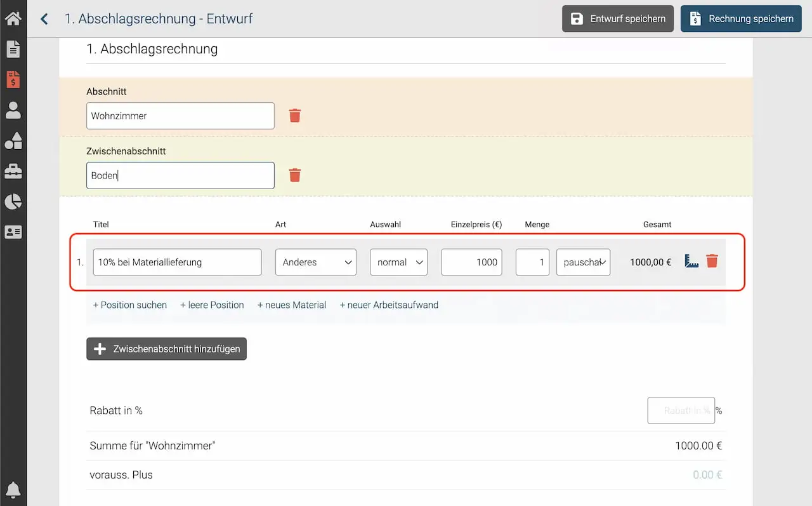Click the + neues Material link

coord(292,305)
